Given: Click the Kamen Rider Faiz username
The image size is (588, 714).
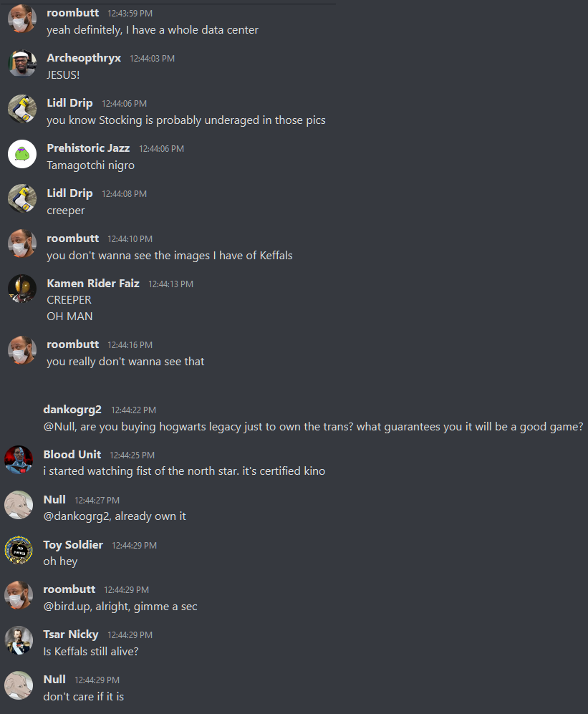Looking at the screenshot, I should [x=93, y=283].
